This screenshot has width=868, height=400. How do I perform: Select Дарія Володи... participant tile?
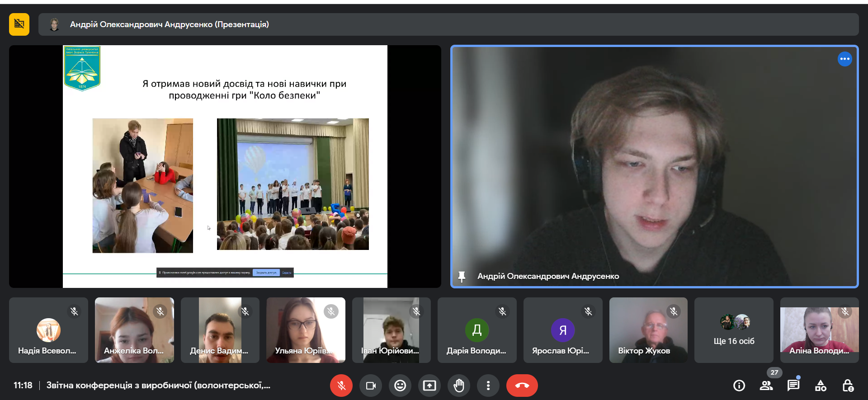pyautogui.click(x=477, y=330)
